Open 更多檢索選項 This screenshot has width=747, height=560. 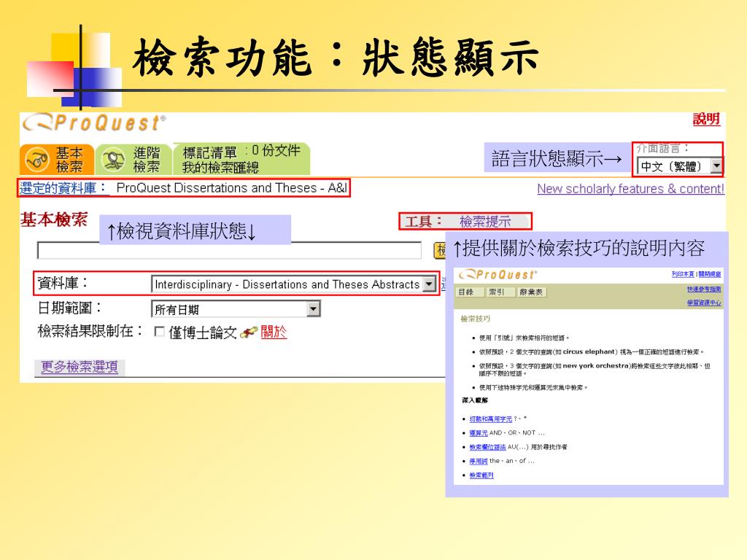[x=80, y=367]
